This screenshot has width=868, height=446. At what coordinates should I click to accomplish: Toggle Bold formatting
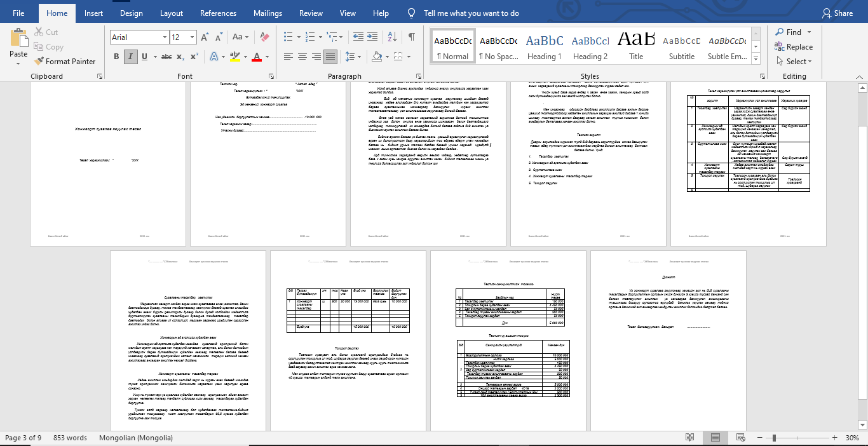pos(116,57)
